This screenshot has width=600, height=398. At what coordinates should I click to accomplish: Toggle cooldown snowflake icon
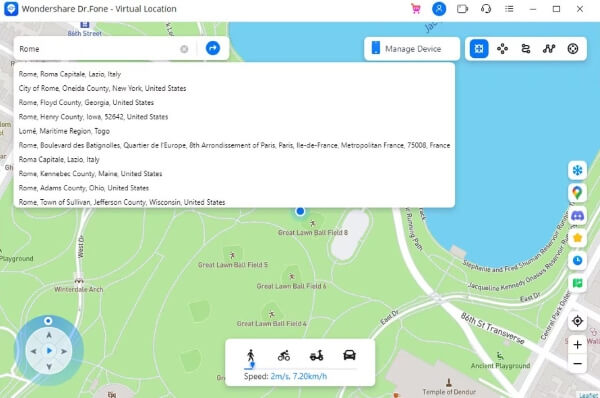click(577, 170)
